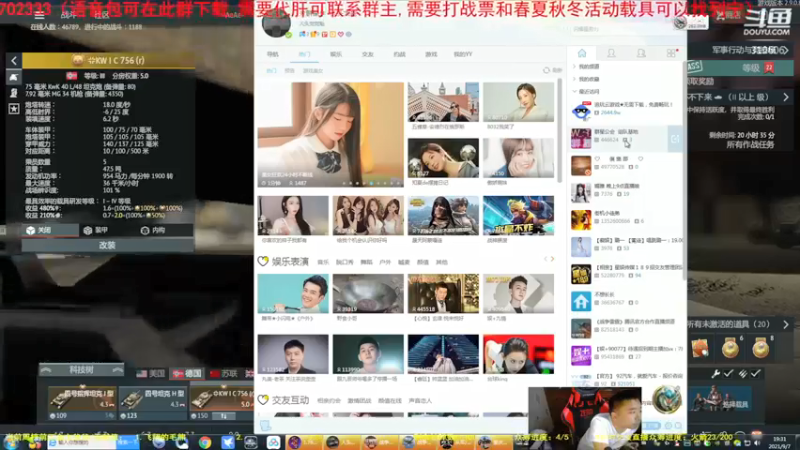Open the Baidu cloud icon on the taskbar
Image resolution: width=800 pixels, height=450 pixels.
point(273,442)
